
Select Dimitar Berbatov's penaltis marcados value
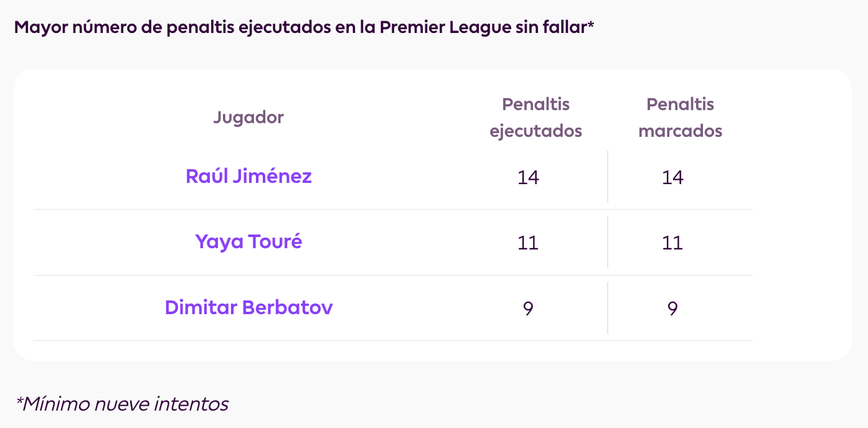672,309
